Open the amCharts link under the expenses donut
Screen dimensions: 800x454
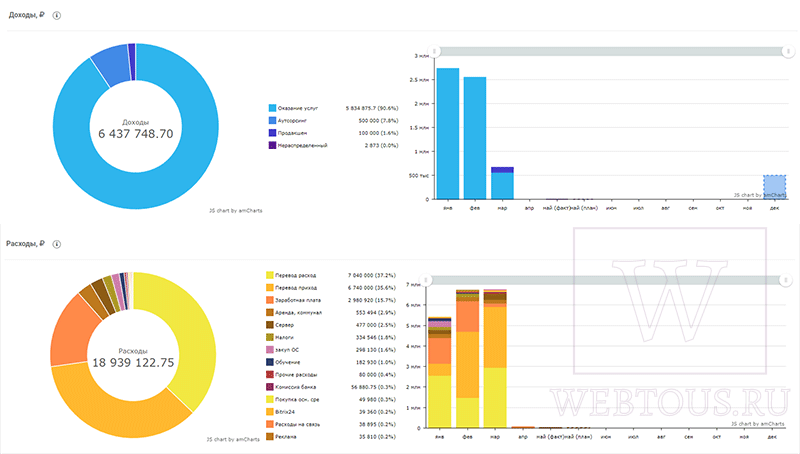pos(233,439)
